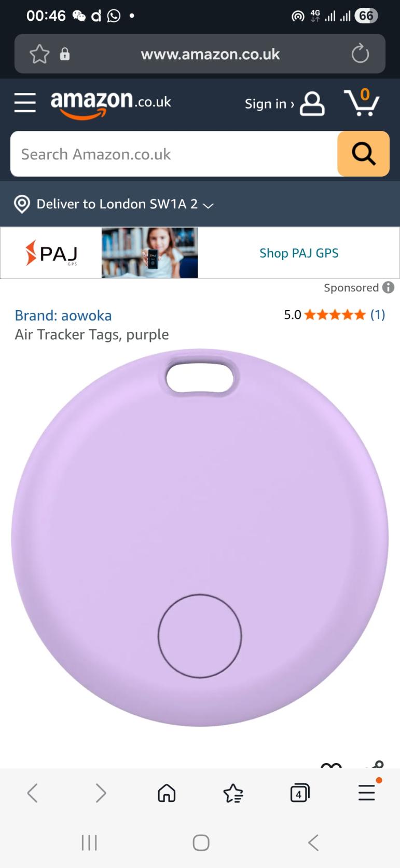Open browser bookmarks list icon
This screenshot has width=400, height=868.
click(x=233, y=793)
